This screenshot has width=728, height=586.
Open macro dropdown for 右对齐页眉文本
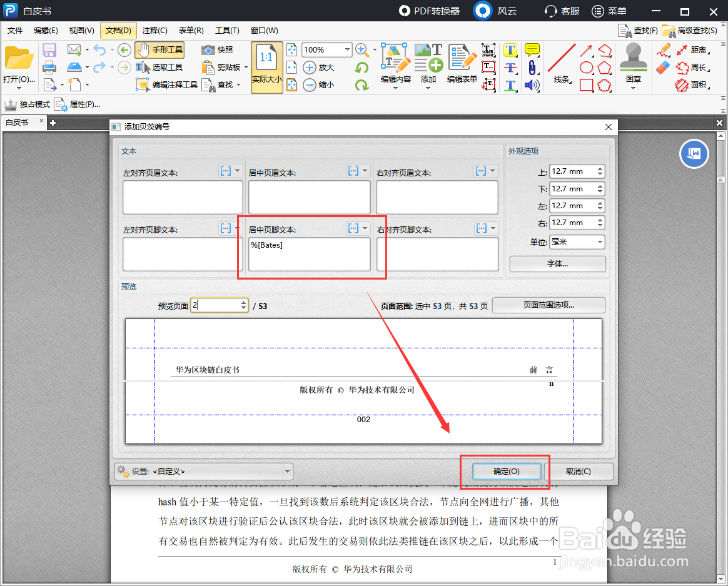click(485, 171)
